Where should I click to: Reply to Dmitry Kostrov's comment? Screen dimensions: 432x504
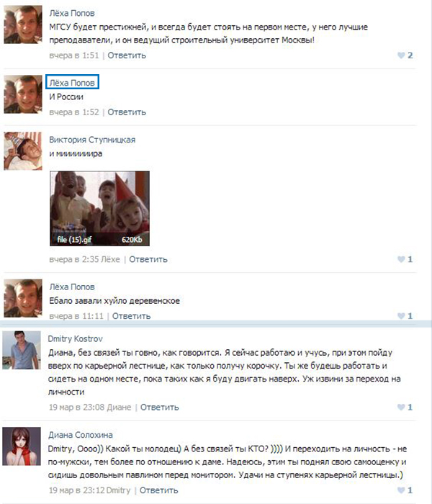click(x=159, y=408)
